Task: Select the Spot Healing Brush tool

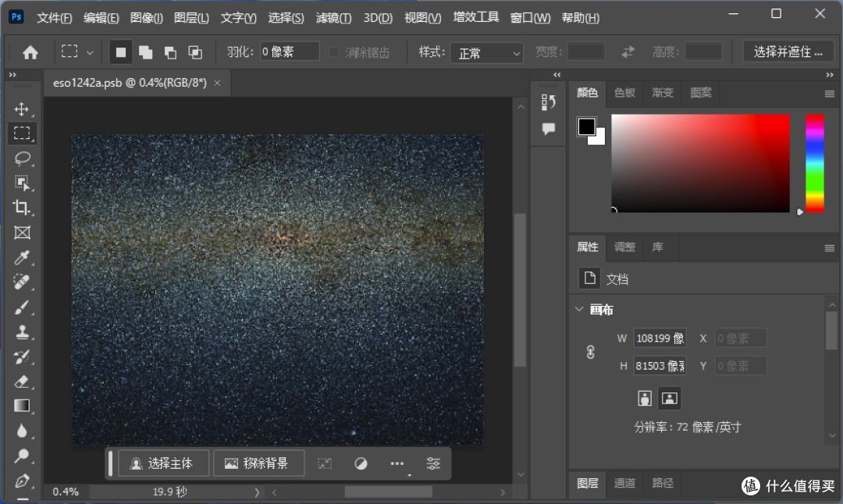Action: pyautogui.click(x=22, y=282)
